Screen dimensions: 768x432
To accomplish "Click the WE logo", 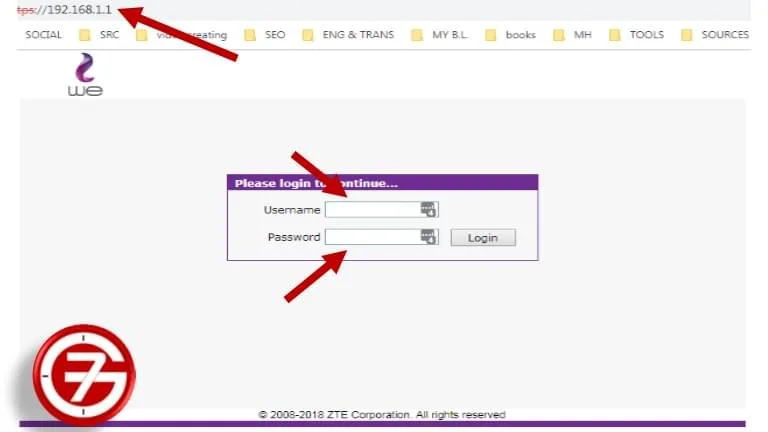I will (x=85, y=74).
